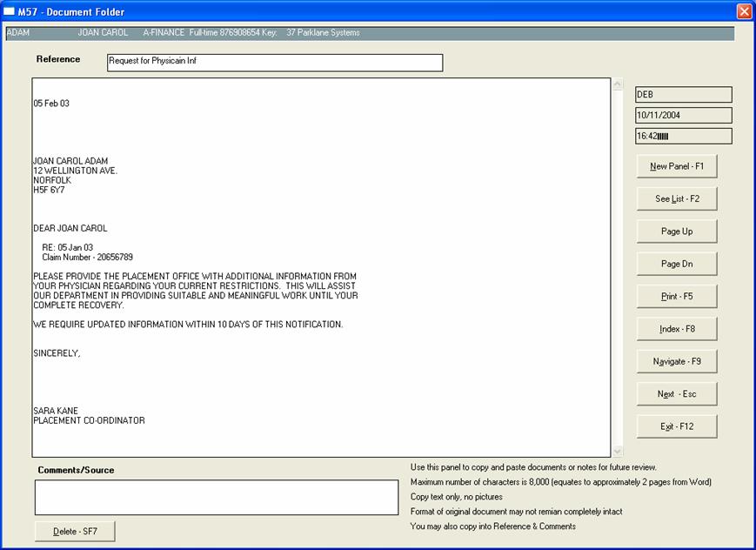This screenshot has height=550, width=756.
Task: Advance with the Page Dn button
Action: coord(677,264)
